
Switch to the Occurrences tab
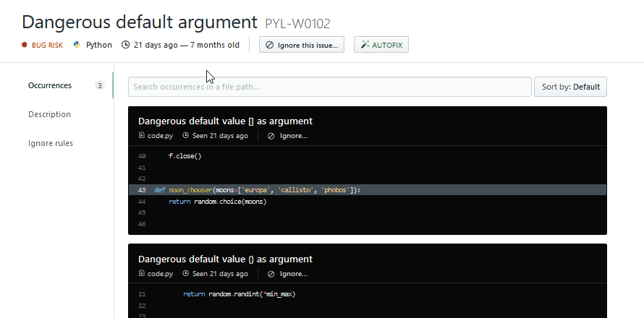pos(50,85)
